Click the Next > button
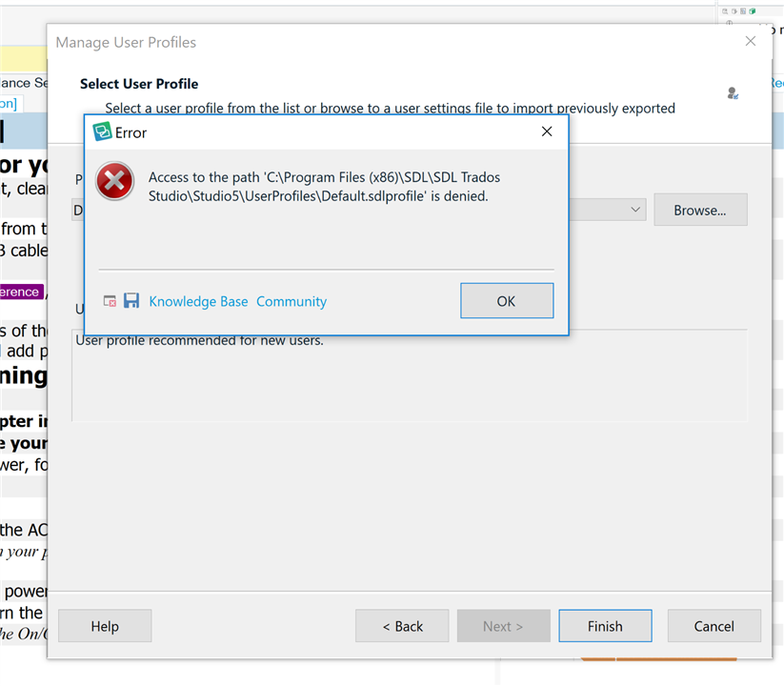Image resolution: width=784 pixels, height=686 pixels. pyautogui.click(x=504, y=626)
